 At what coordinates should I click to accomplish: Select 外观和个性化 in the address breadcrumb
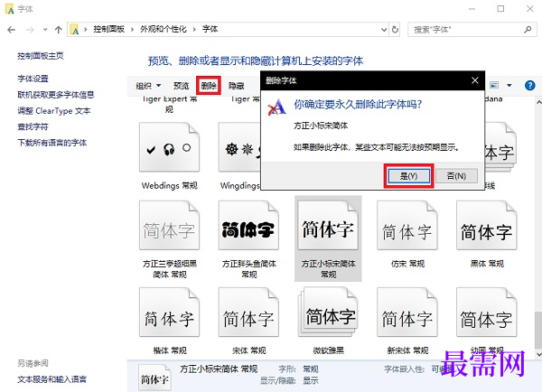(164, 29)
